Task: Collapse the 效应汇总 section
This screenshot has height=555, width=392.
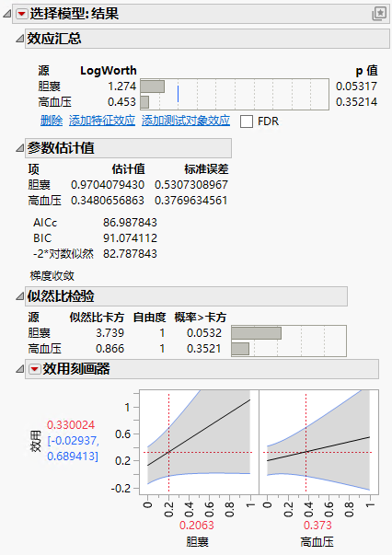Action: click(20, 39)
